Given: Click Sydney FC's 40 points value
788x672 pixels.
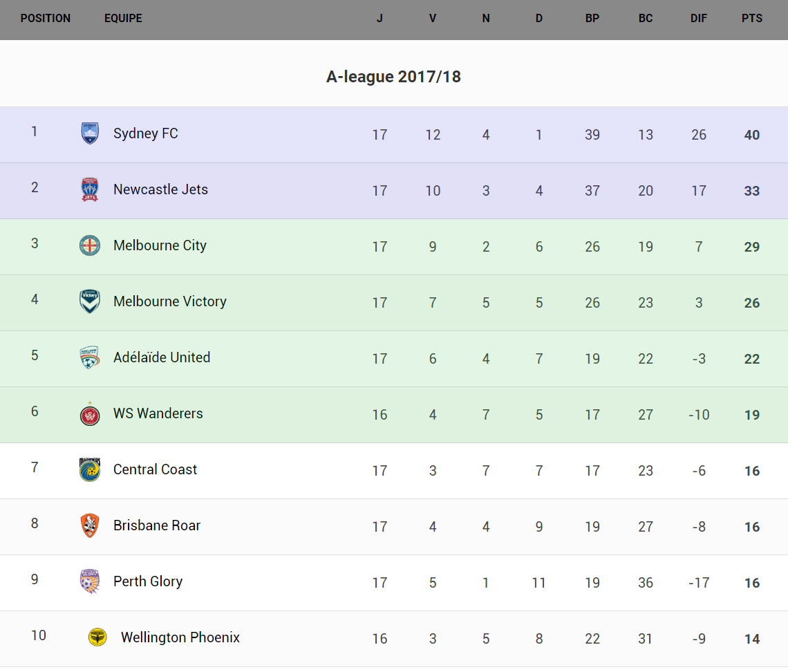Looking at the screenshot, I should 752,135.
